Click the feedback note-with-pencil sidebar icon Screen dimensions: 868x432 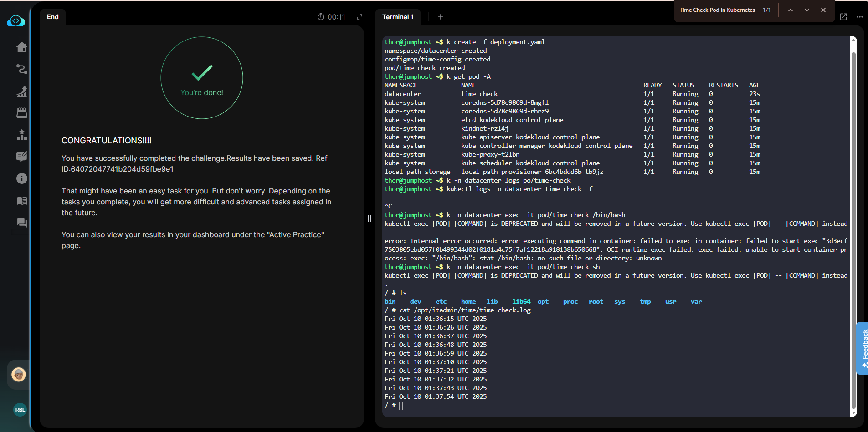pos(21,157)
